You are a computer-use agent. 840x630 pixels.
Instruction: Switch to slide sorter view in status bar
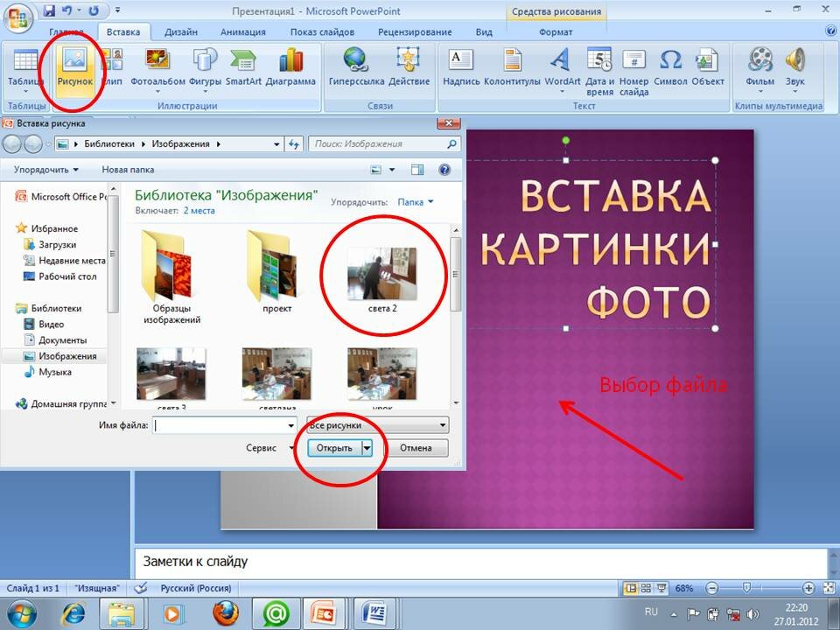pos(647,588)
